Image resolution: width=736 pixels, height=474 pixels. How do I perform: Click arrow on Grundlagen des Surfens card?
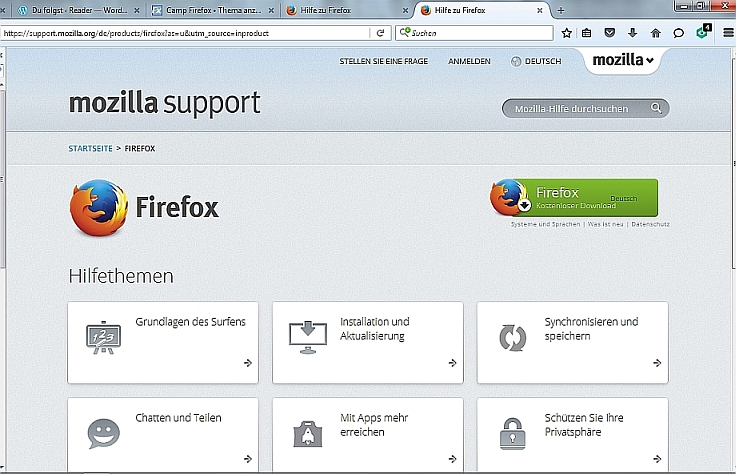pyautogui.click(x=248, y=363)
